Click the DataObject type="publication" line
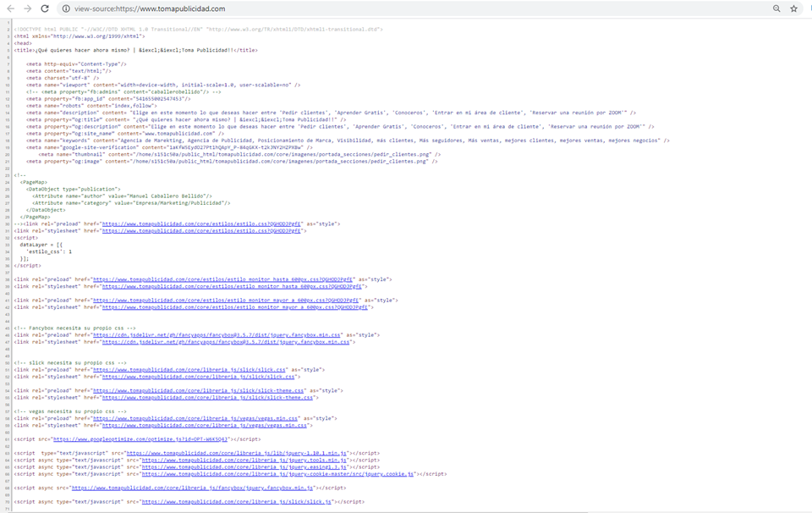 click(73, 189)
